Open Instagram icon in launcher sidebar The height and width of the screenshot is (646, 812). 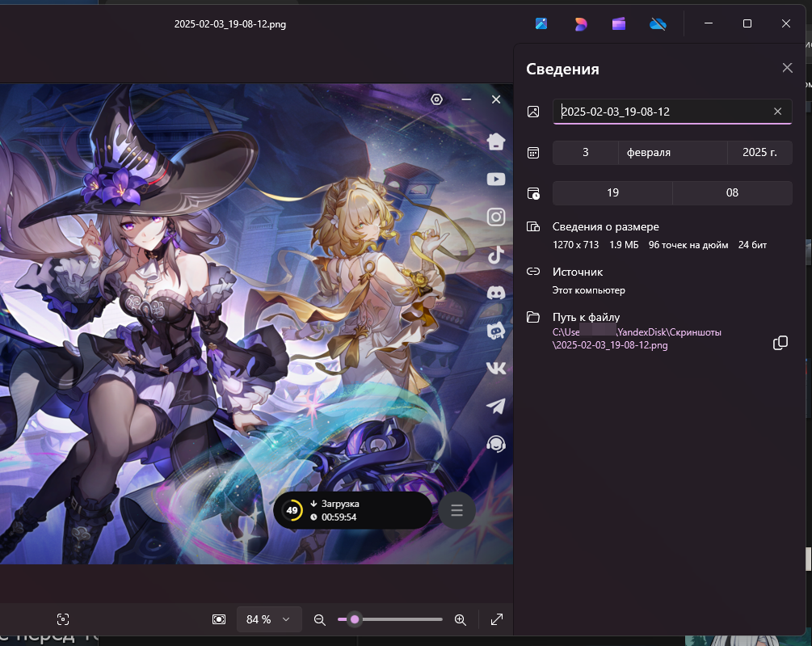(495, 217)
